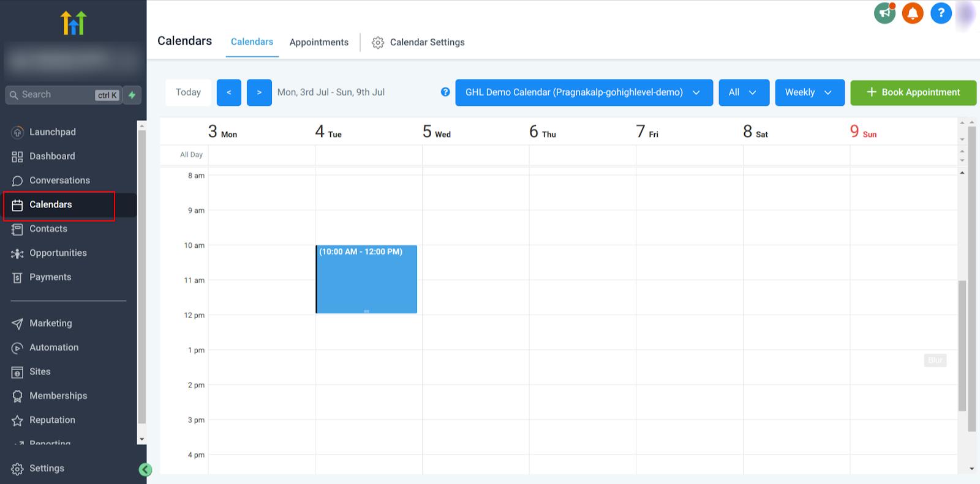Screen dimensions: 980x484
Task: Click the search magnifier icon
Action: tap(14, 95)
